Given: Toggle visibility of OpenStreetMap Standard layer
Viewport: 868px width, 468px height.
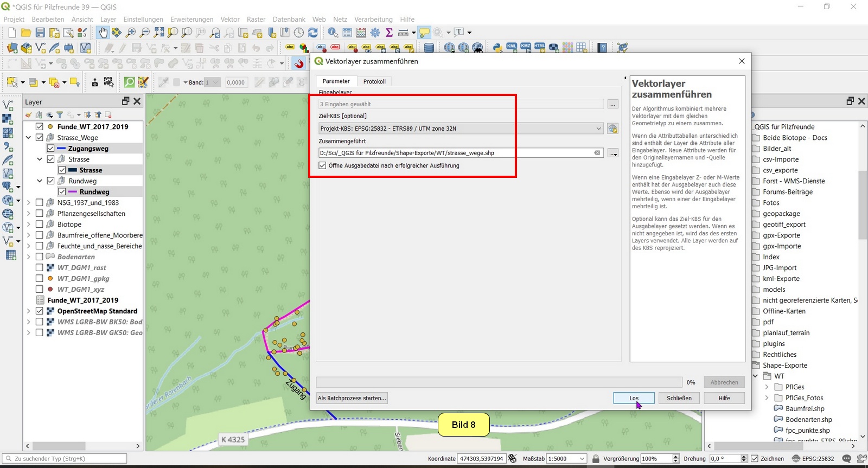Looking at the screenshot, I should coord(40,311).
